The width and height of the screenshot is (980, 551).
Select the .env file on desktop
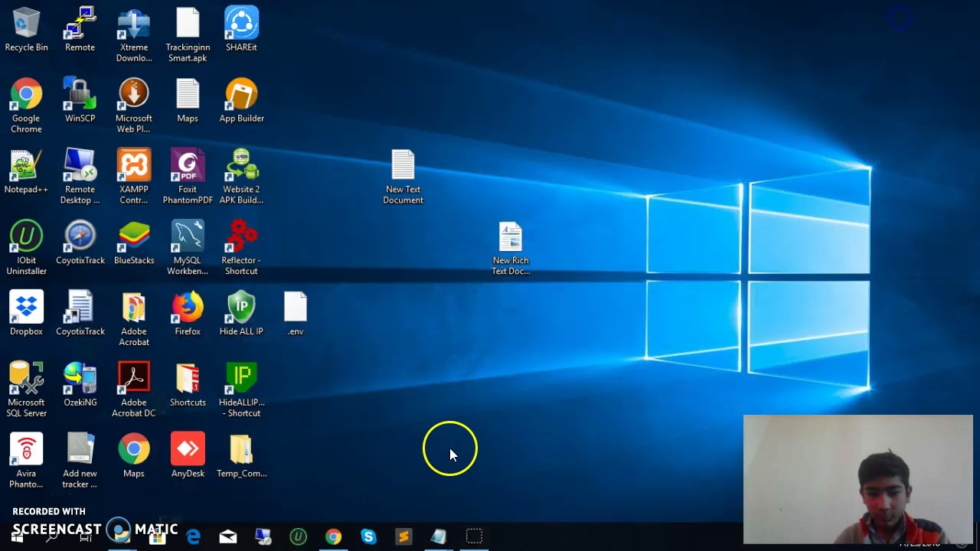point(296,314)
